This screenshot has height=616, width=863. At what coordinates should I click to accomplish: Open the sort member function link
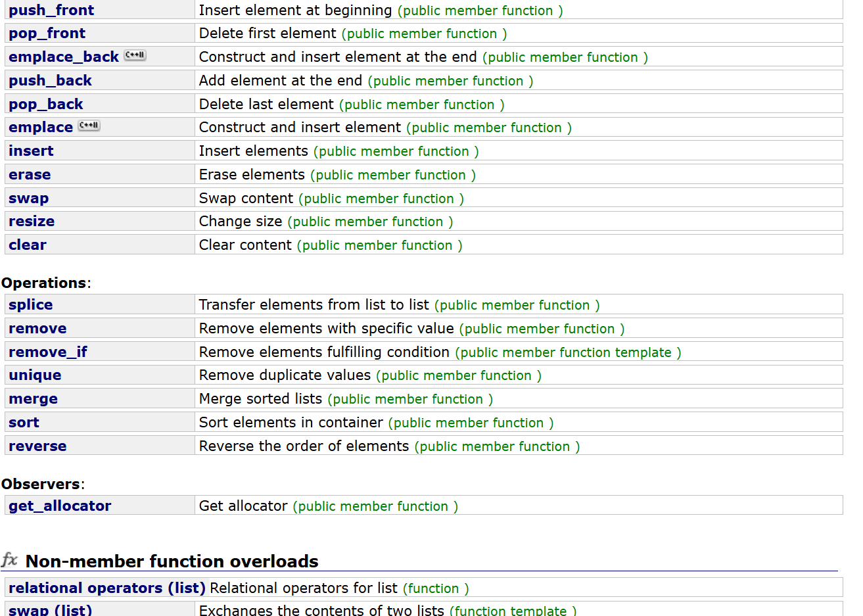point(24,423)
